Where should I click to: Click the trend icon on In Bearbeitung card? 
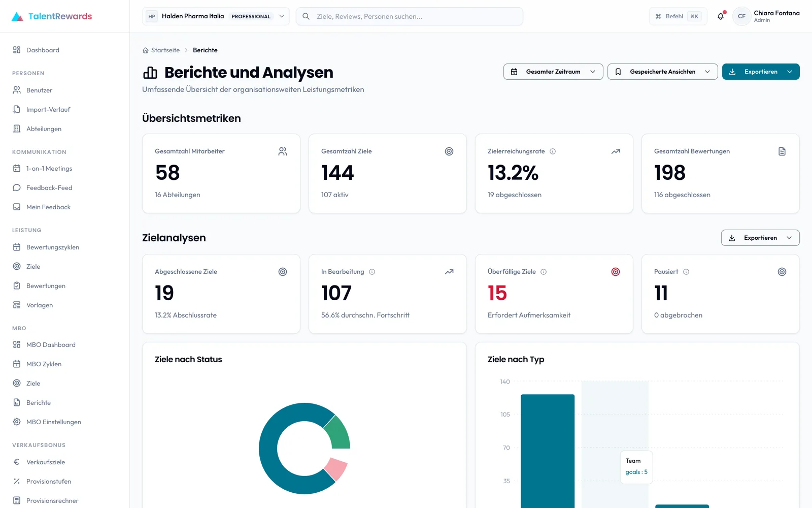coord(449,272)
